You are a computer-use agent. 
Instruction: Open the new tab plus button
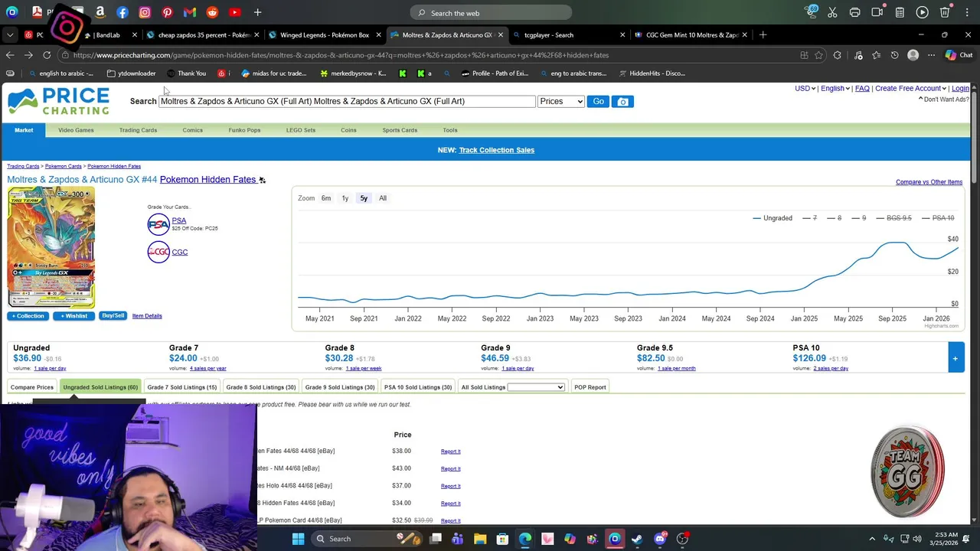coord(763,34)
